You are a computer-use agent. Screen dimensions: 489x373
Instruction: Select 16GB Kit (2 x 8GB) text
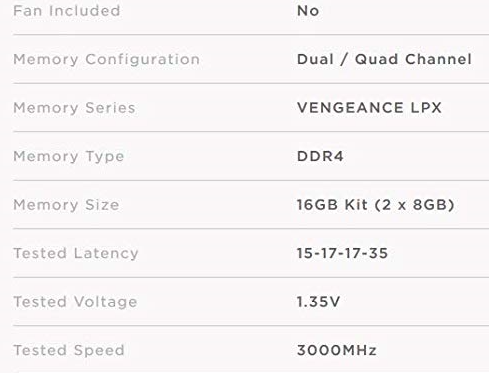376,205
